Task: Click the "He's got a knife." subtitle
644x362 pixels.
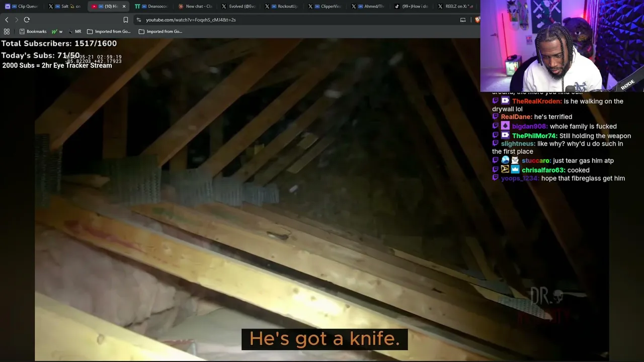Action: [x=325, y=339]
